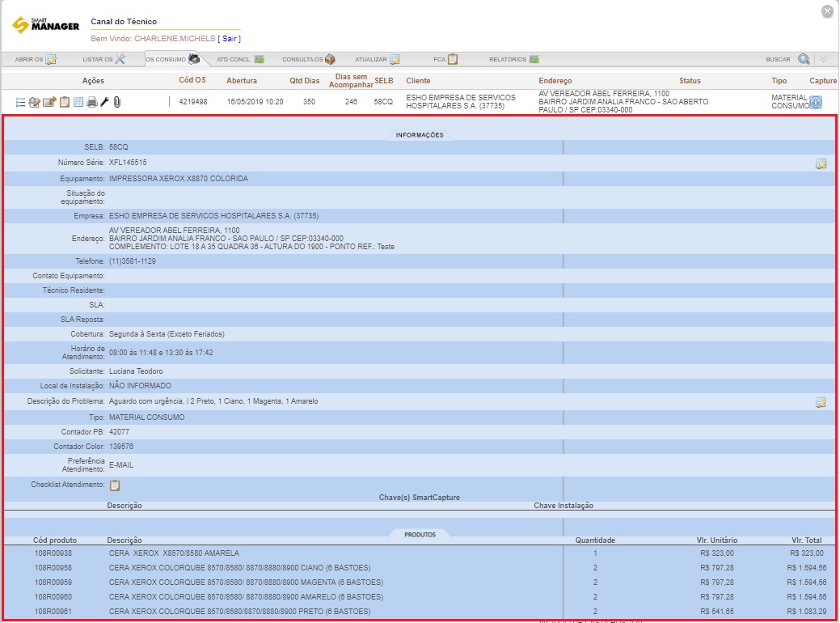Select product code 108R00959
The width and height of the screenshot is (840, 623).
click(53, 583)
